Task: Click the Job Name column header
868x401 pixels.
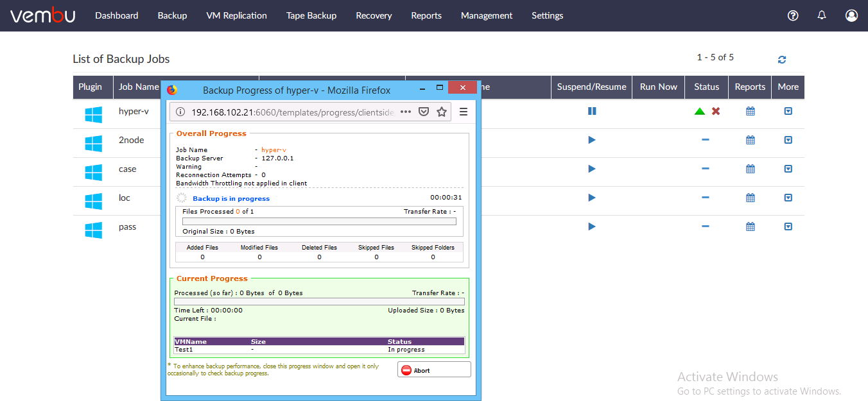Action: 137,87
